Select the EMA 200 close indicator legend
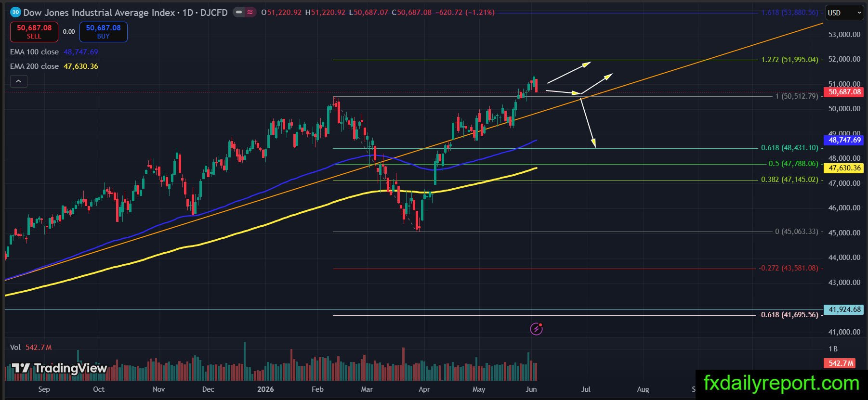Image resolution: width=868 pixels, height=400 pixels. click(34, 66)
